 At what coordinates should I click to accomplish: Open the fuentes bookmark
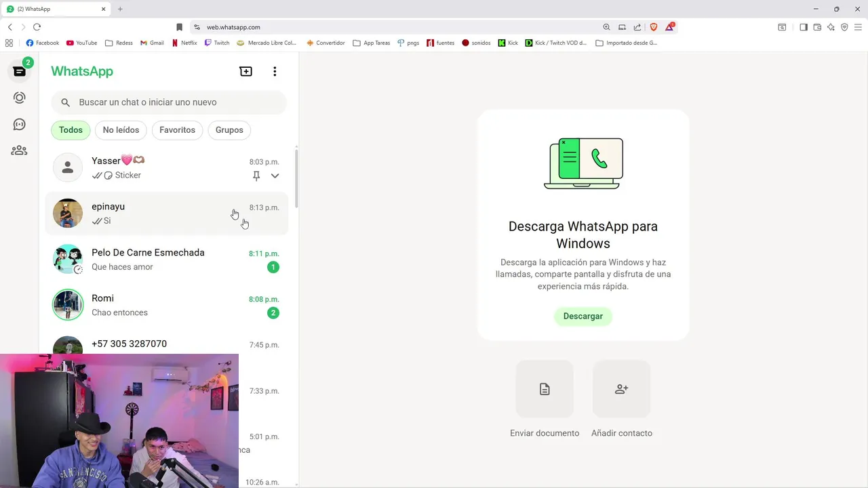[x=441, y=43]
